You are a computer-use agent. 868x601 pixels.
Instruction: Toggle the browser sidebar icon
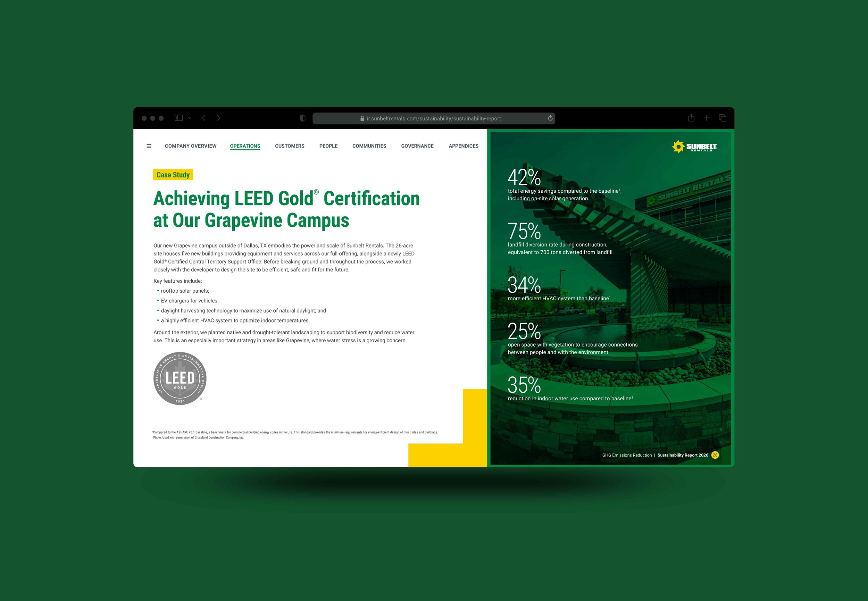coord(178,118)
